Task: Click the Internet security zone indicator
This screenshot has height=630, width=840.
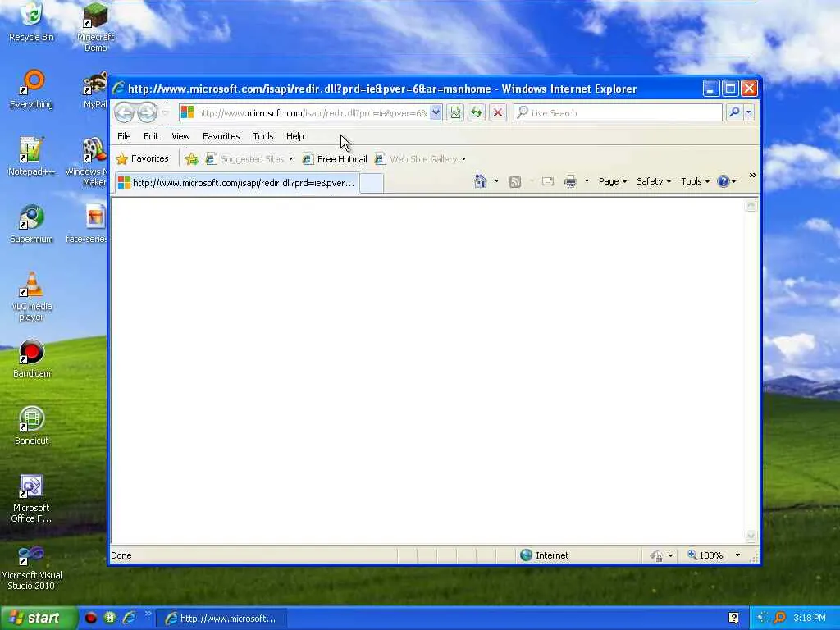Action: pyautogui.click(x=545, y=555)
